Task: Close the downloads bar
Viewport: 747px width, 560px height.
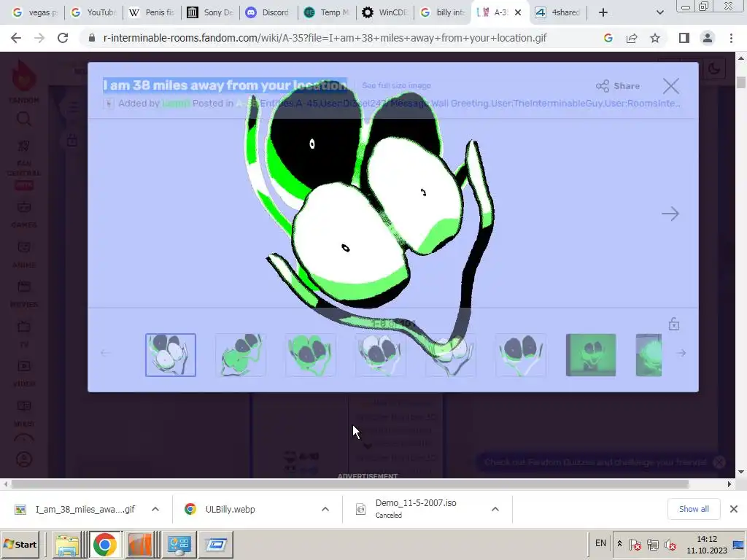Action: click(x=734, y=509)
